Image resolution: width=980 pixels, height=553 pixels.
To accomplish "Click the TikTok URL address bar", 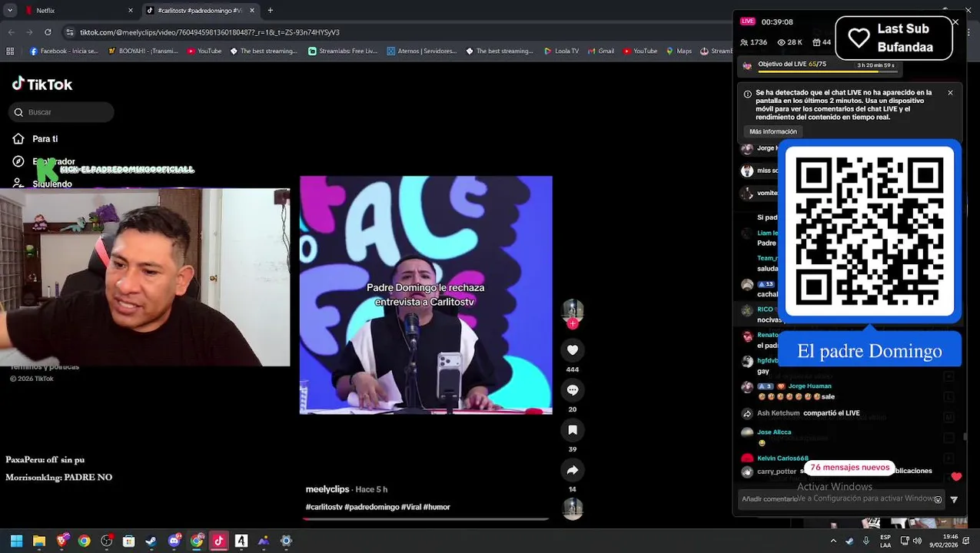I will pos(210,32).
